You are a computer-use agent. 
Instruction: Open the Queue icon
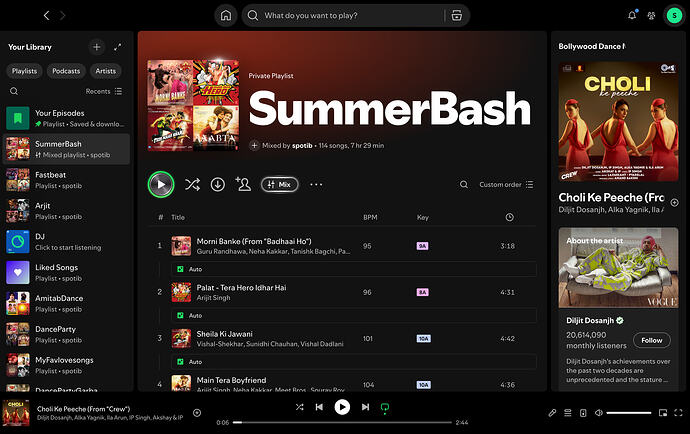pos(568,413)
